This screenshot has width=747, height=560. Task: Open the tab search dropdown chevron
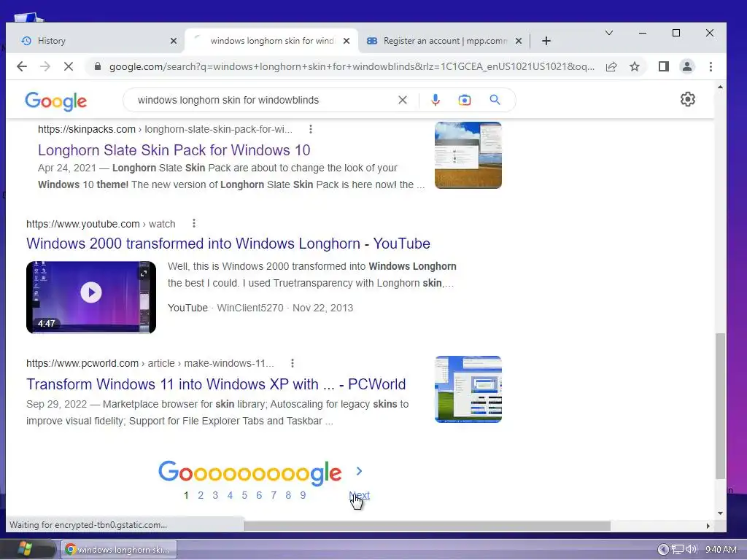[x=609, y=33]
